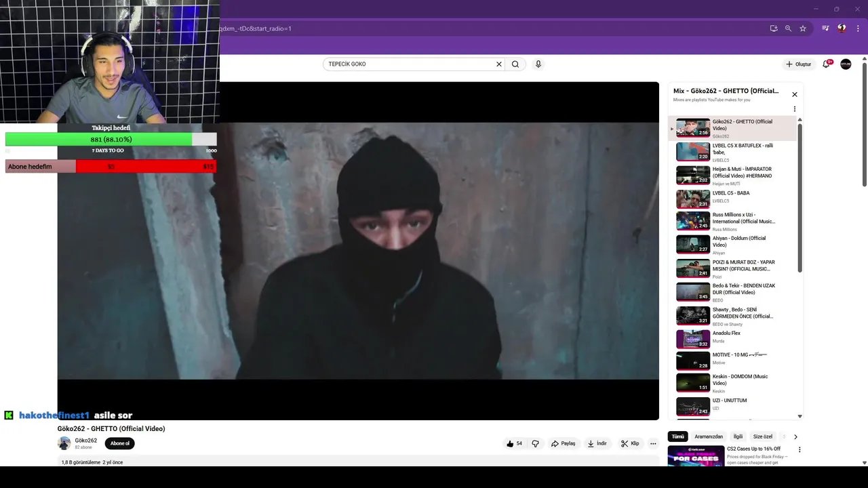
Task: Click the hakothefinest1 chat username overlay
Action: click(54, 415)
